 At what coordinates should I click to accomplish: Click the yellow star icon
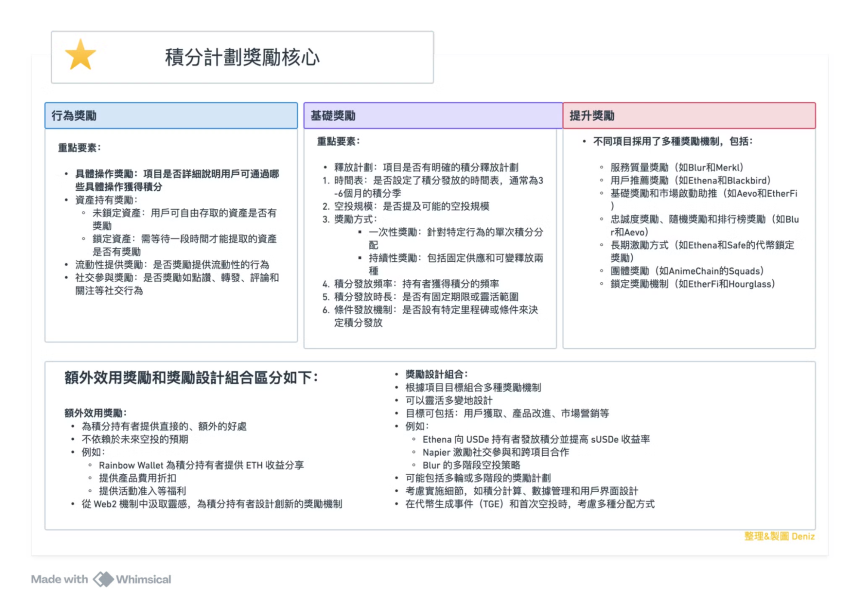(x=80, y=55)
